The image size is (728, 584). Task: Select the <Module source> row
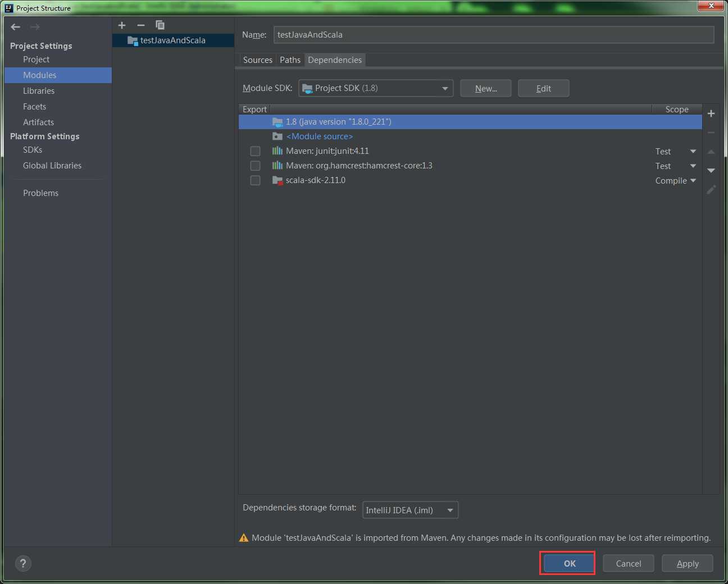point(470,136)
